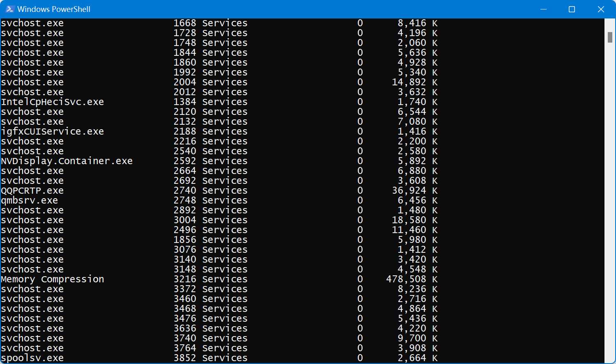Select the NVDisplay.Container.exe process name
This screenshot has width=616, height=364.
pyautogui.click(x=67, y=161)
